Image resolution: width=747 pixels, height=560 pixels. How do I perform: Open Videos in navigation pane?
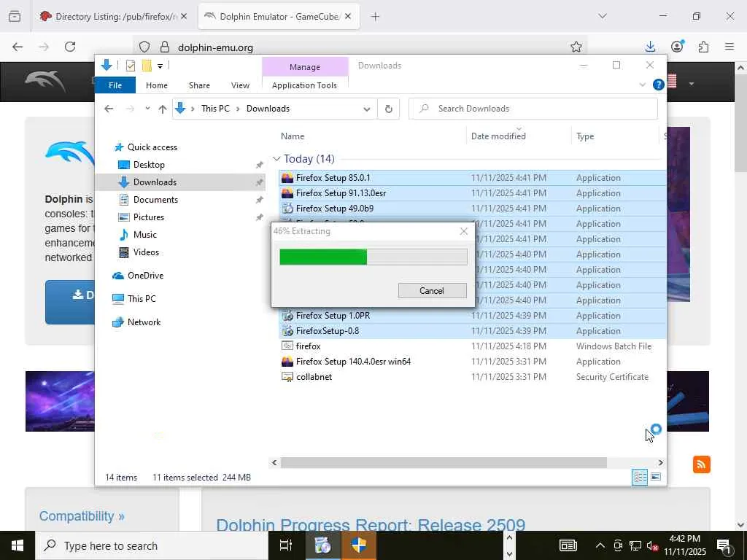(x=146, y=252)
